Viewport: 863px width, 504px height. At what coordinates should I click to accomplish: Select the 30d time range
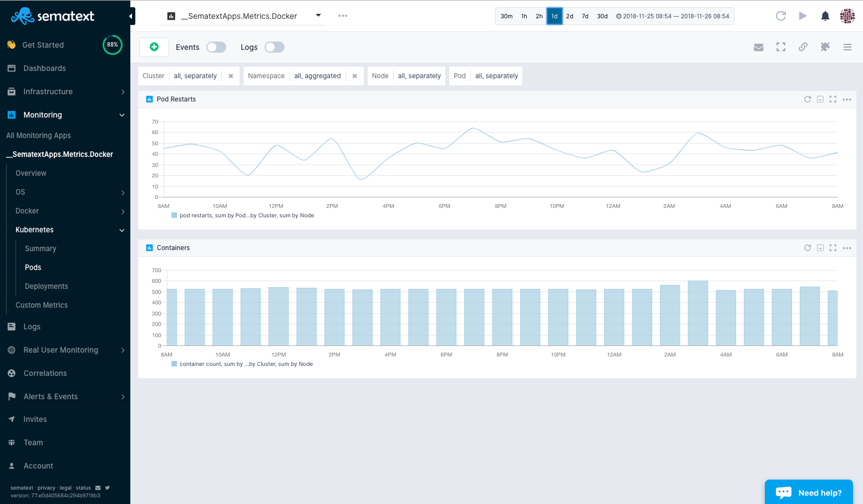tap(602, 16)
